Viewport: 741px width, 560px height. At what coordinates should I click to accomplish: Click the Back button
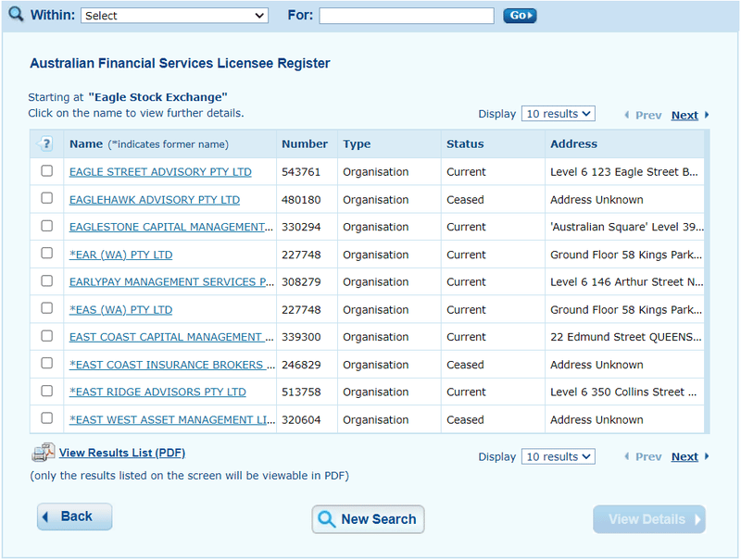point(75,516)
